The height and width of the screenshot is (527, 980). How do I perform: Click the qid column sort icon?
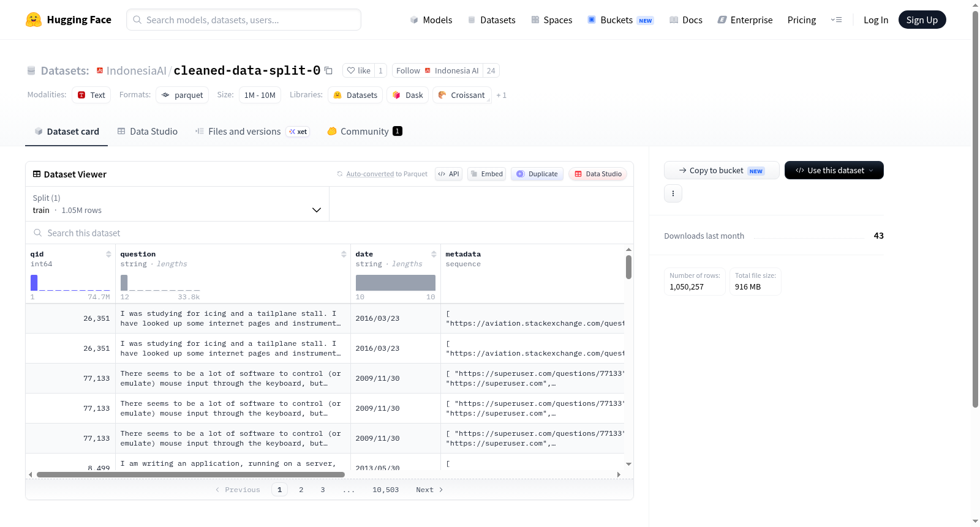108,254
